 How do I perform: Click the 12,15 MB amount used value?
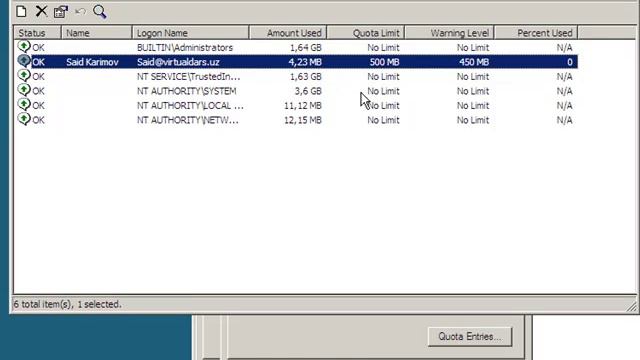303,120
